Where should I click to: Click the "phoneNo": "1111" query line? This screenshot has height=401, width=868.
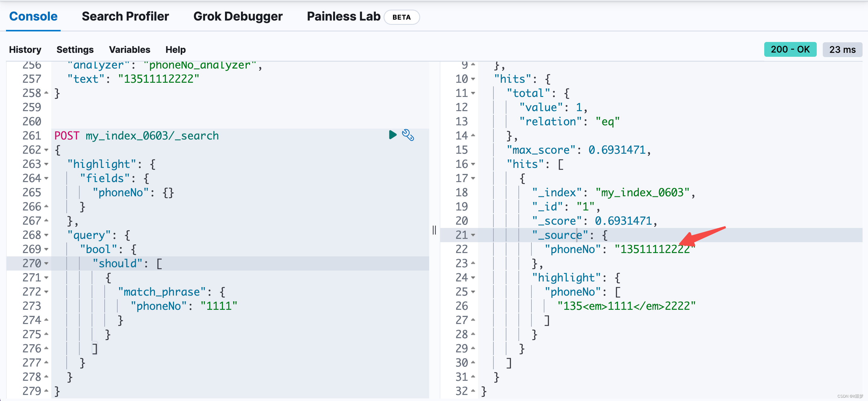184,306
